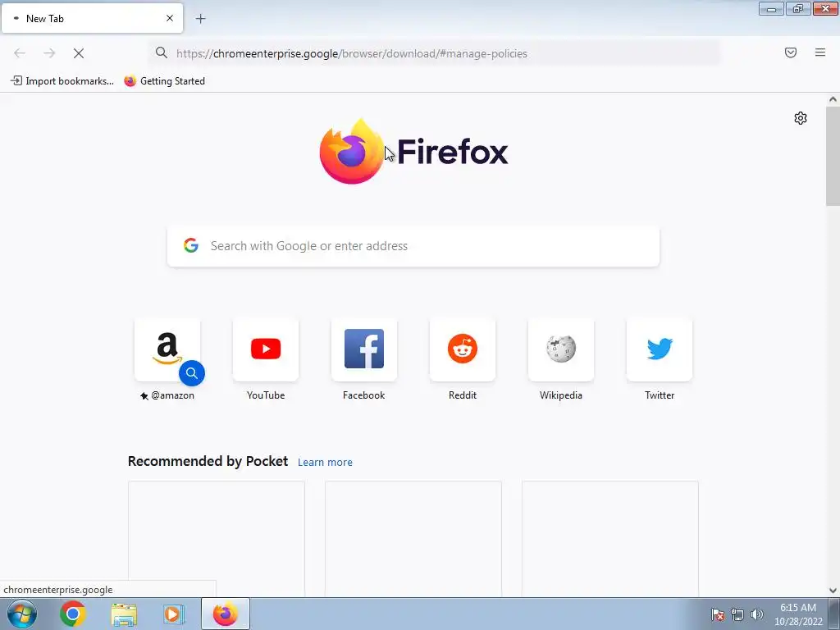Viewport: 840px width, 630px height.
Task: Restore down the Firefox window
Action: [798, 8]
